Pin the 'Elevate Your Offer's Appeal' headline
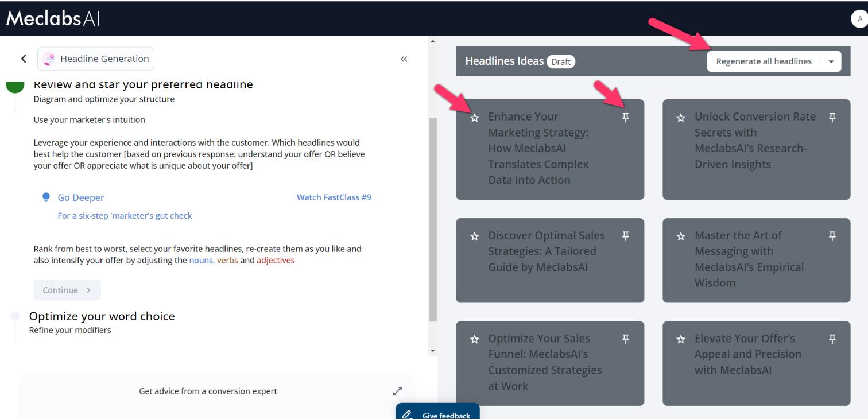This screenshot has height=419, width=868. [x=832, y=339]
